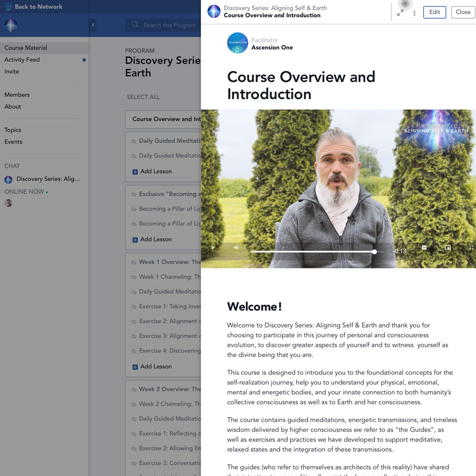Mute the video with the volume icon
The height and width of the screenshot is (476, 476).
tap(236, 248)
